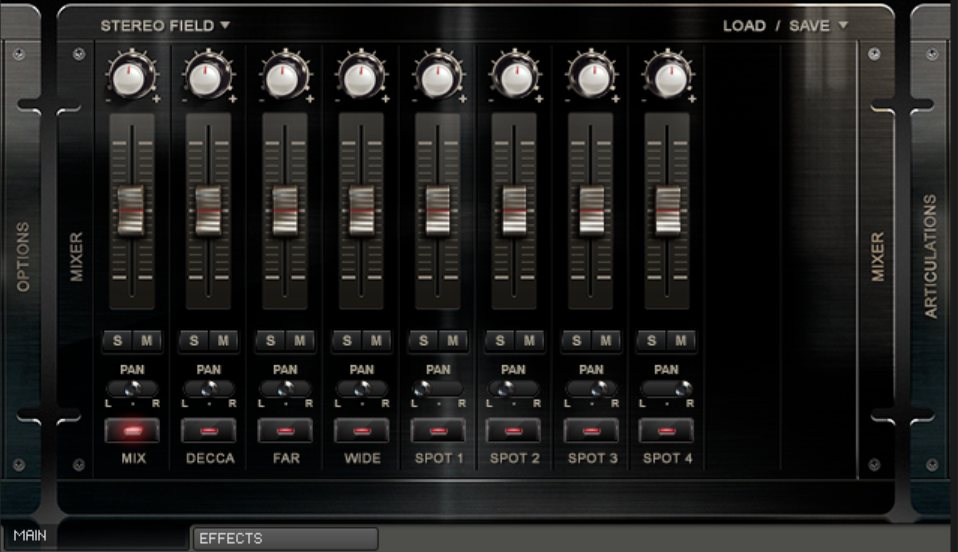Screen dimensions: 958x552
Task: Mute the DECCA channel
Action: coord(223,341)
